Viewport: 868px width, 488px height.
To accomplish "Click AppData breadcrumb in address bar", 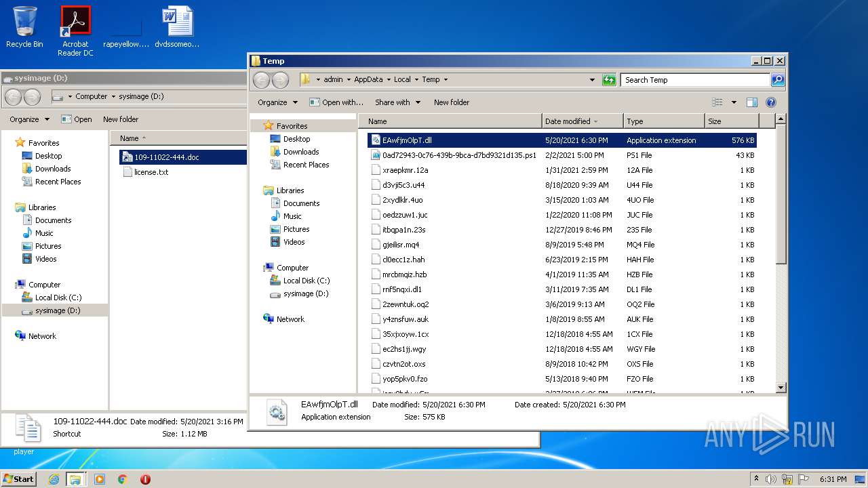I will tap(368, 80).
